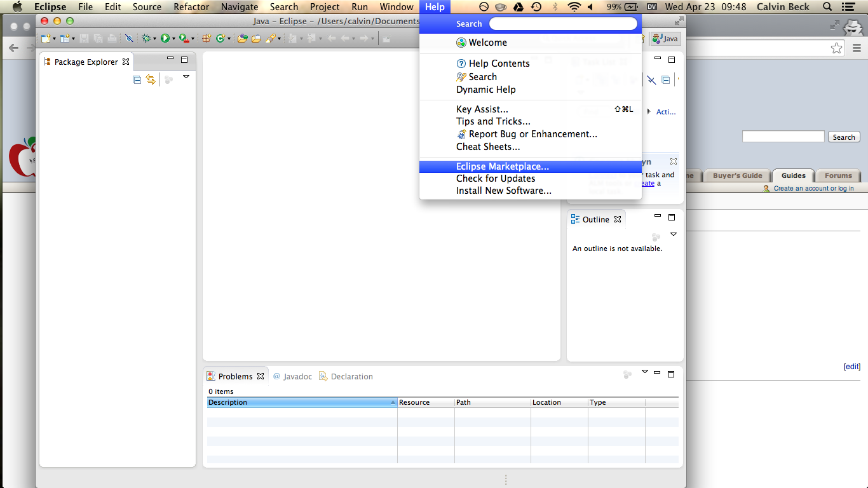This screenshot has height=488, width=868.
Task: Open the Search flashlight dropdown arrow
Action: [x=279, y=39]
